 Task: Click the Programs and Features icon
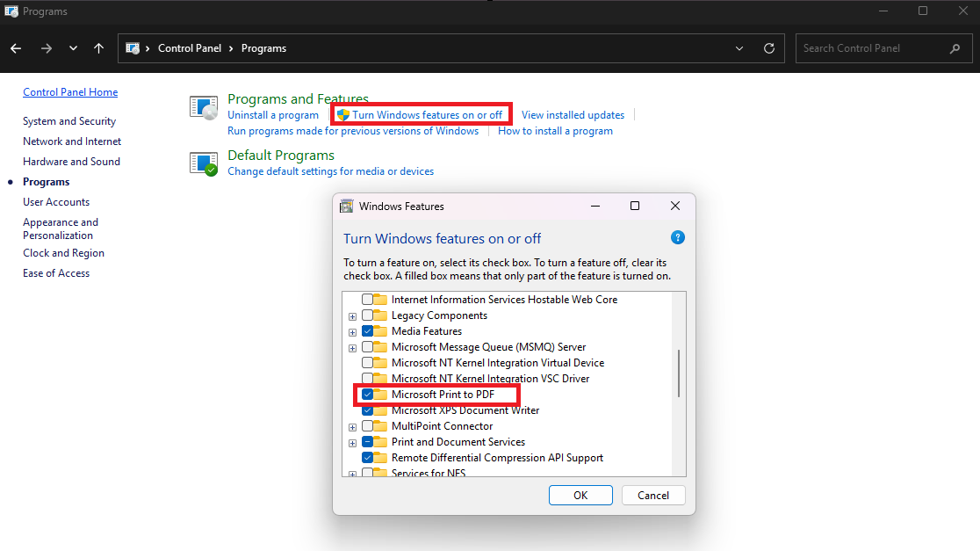(x=204, y=107)
